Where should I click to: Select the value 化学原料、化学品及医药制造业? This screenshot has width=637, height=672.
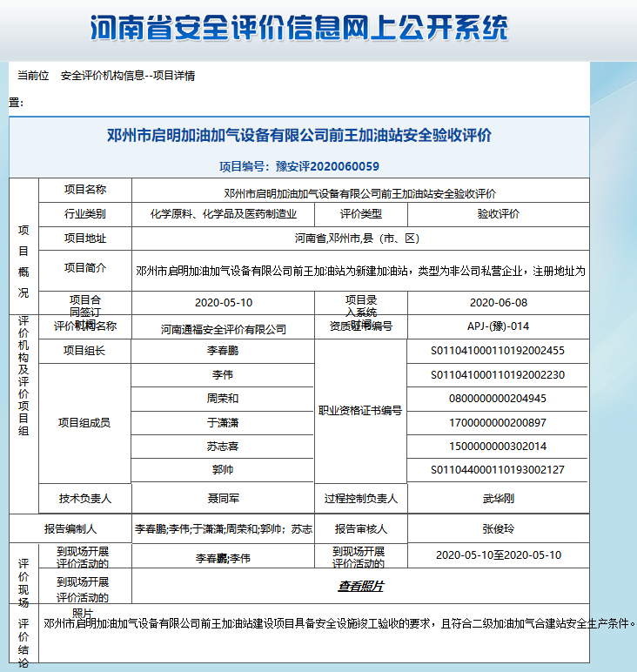pos(223,214)
